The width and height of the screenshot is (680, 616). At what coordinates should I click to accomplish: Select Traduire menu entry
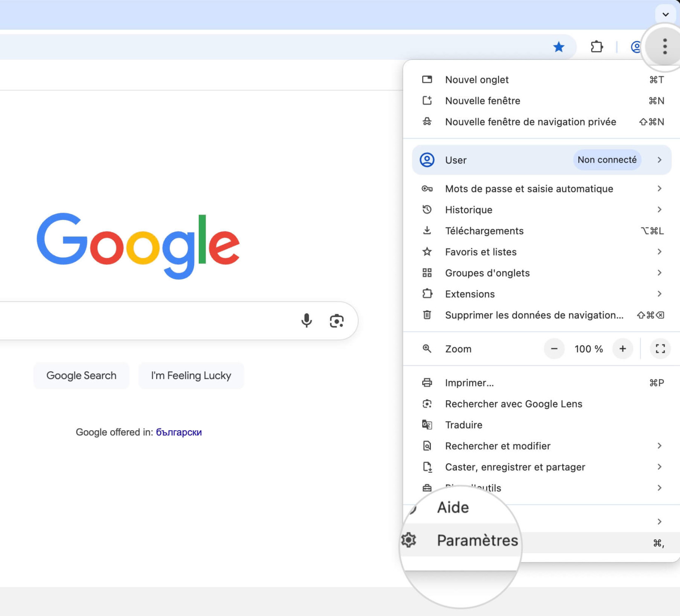[542, 425]
